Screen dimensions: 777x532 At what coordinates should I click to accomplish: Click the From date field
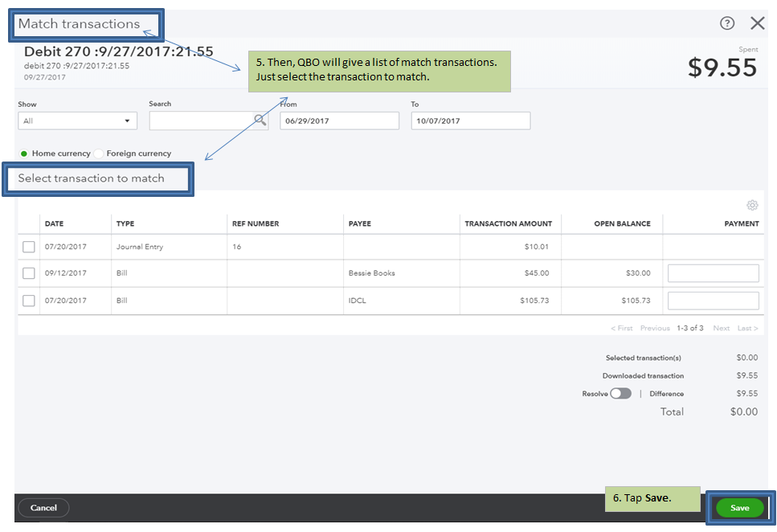339,121
